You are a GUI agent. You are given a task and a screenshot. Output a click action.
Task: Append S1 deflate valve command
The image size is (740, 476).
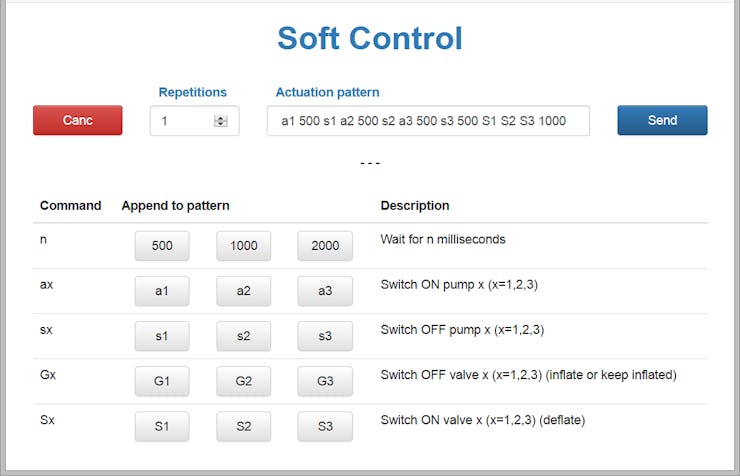pos(162,426)
